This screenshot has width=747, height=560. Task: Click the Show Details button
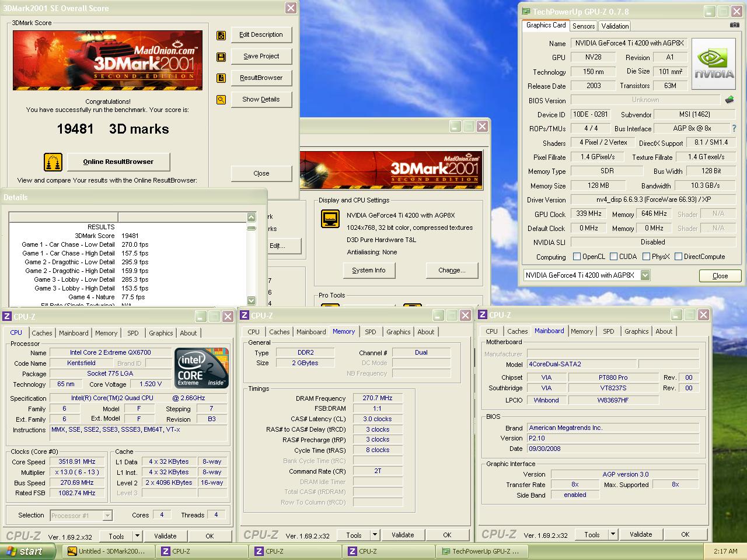click(x=261, y=100)
